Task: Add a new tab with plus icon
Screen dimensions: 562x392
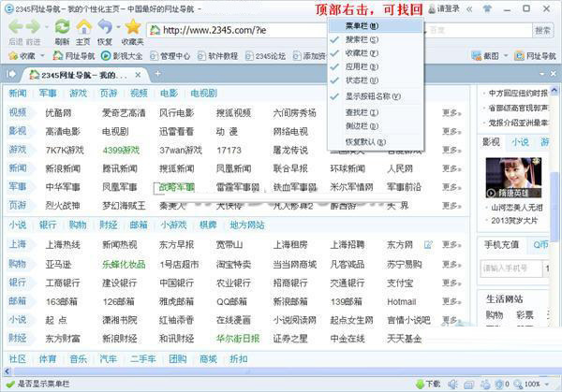Action: [157, 74]
